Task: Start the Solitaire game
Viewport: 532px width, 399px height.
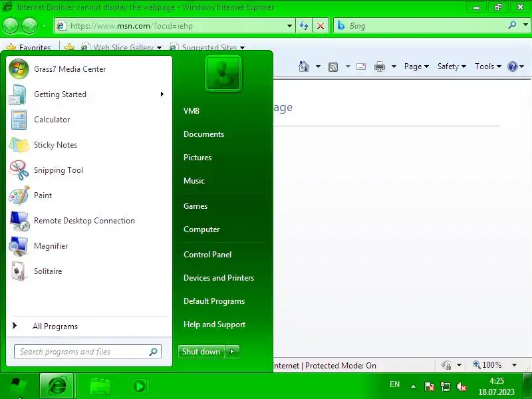Action: (89, 271)
